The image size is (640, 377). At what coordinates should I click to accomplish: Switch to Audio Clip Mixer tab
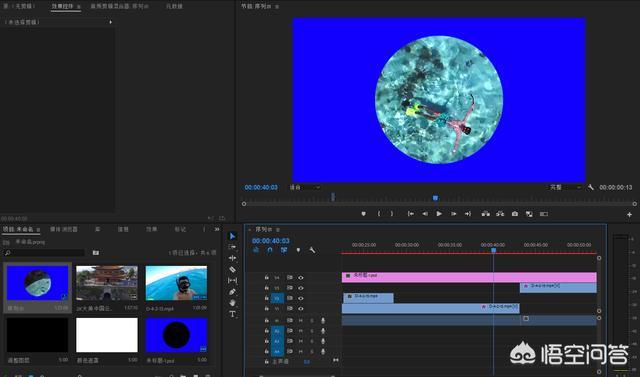[x=119, y=6]
